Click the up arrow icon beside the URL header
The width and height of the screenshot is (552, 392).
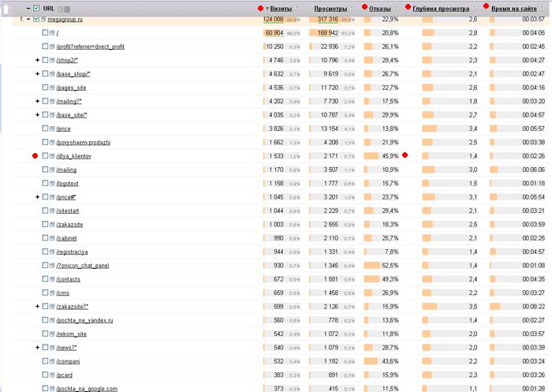pyautogui.click(x=6, y=9)
